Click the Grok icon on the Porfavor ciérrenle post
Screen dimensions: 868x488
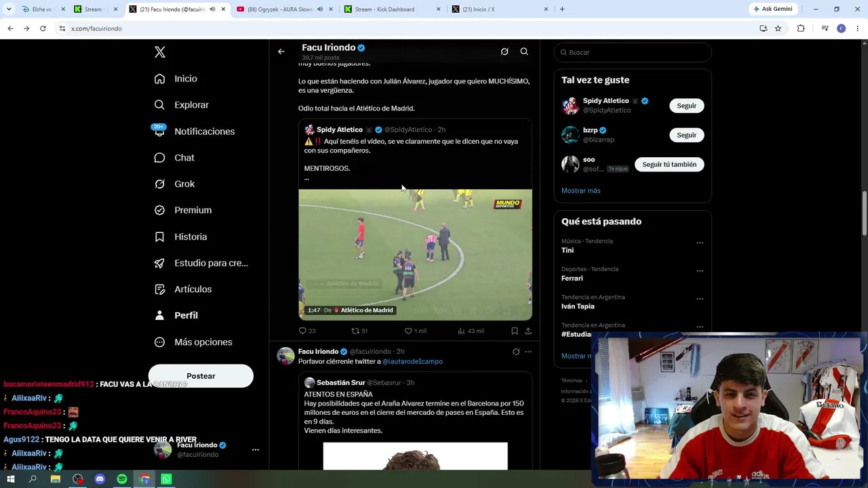(516, 352)
